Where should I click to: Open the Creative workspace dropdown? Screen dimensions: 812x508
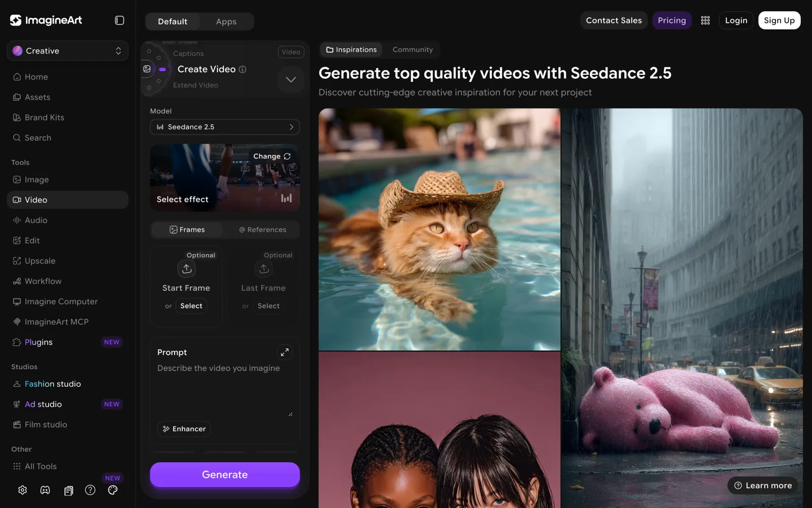67,51
